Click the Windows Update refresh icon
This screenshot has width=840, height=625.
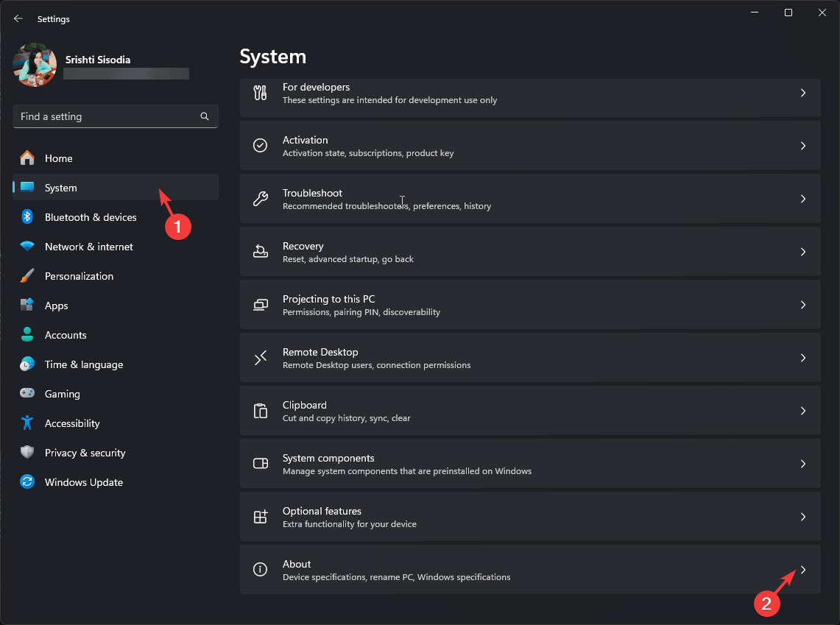click(x=27, y=481)
